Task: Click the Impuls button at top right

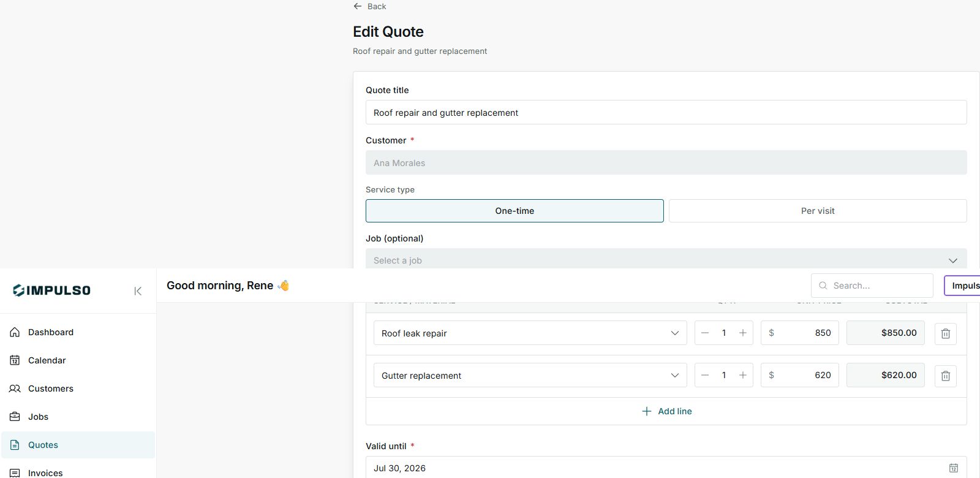Action: tap(962, 286)
